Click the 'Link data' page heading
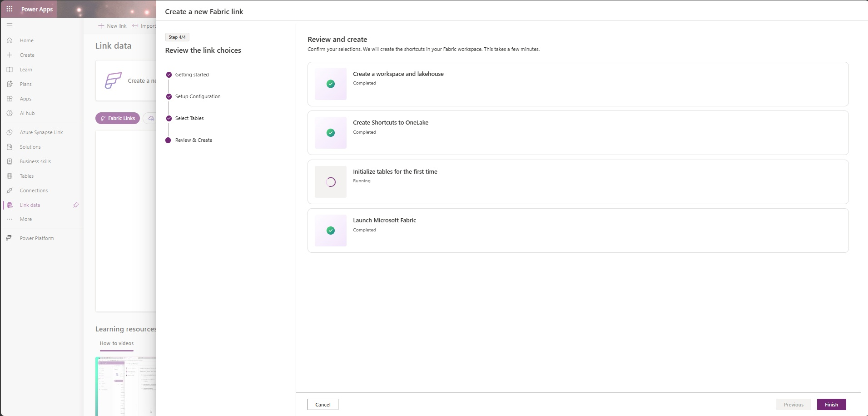868x416 pixels. tap(114, 46)
